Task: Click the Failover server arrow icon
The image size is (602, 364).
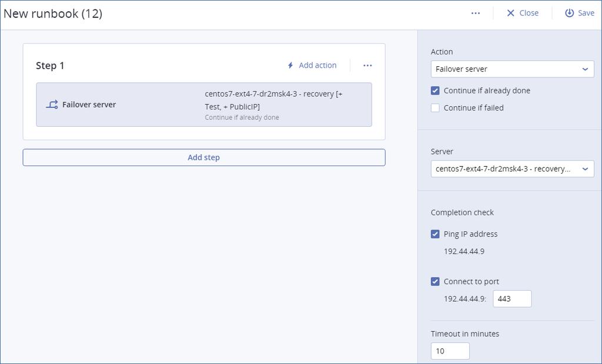Action: coord(52,105)
